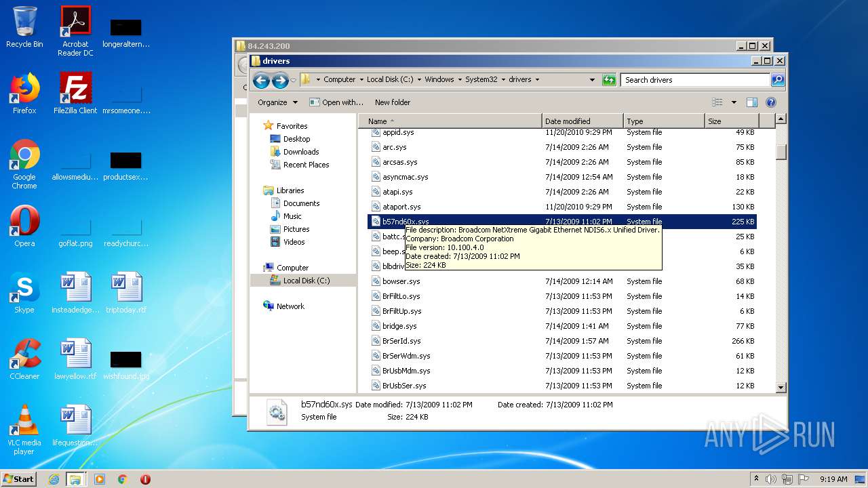Viewport: 868px width, 488px height.
Task: Select Music library
Action: pos(292,216)
